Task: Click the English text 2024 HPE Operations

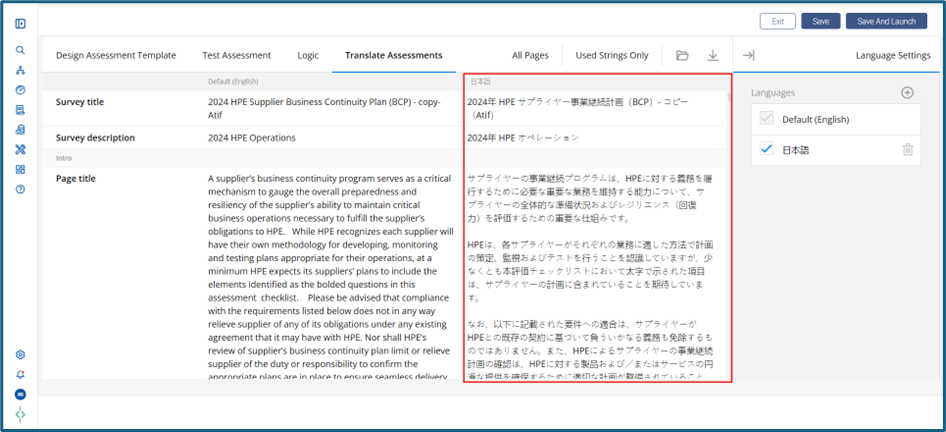Action: coord(252,138)
